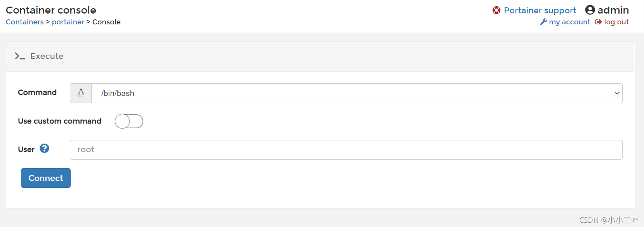Toggle the Use custom command switch
This screenshot has height=227, width=644.
click(x=129, y=121)
